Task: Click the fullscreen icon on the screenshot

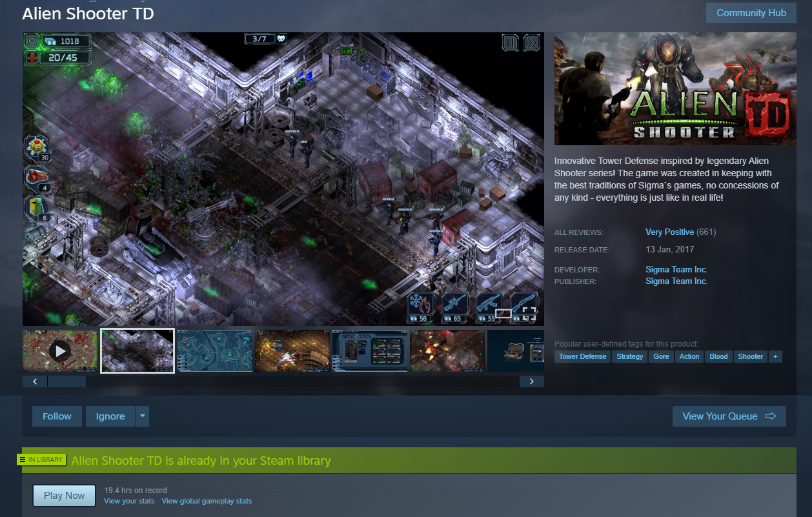Action: 529,314
